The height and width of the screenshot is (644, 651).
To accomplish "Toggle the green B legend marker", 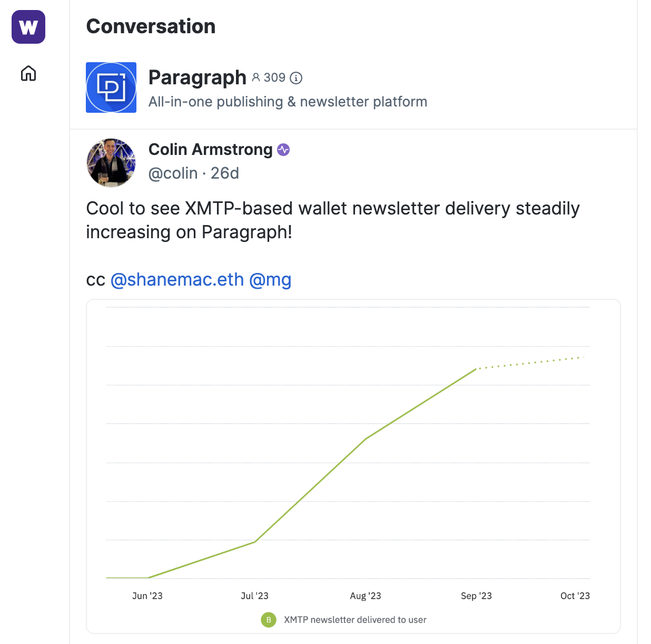I will (269, 620).
